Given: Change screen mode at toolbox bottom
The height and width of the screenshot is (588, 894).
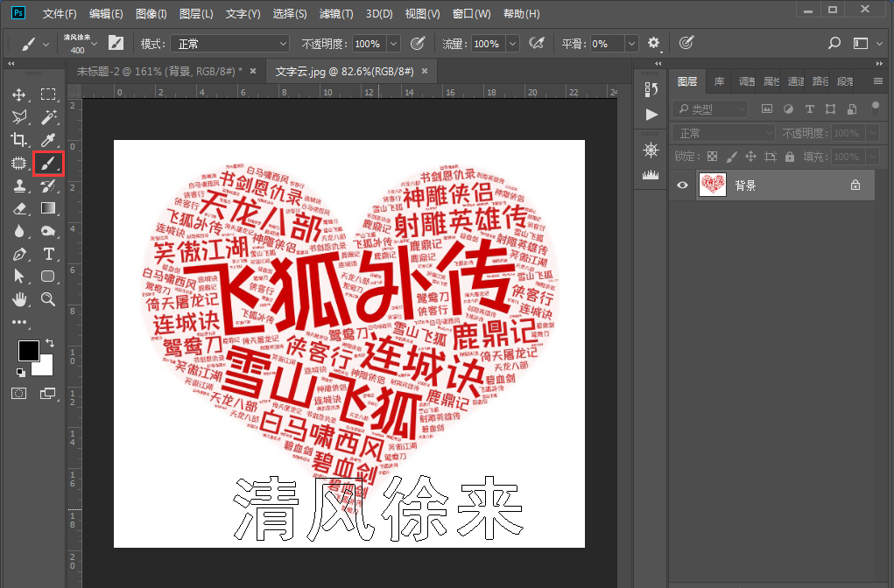Looking at the screenshot, I should tap(48, 393).
